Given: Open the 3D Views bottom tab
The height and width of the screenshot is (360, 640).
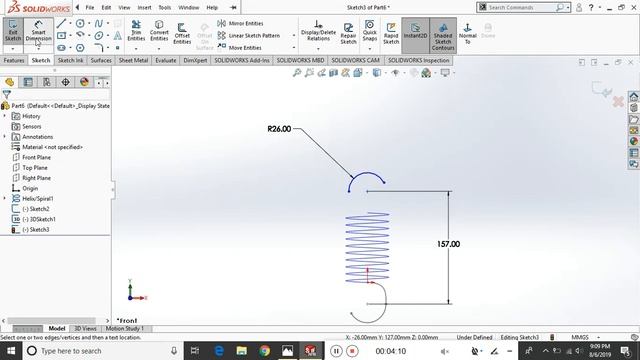Looking at the screenshot, I should pos(85,329).
